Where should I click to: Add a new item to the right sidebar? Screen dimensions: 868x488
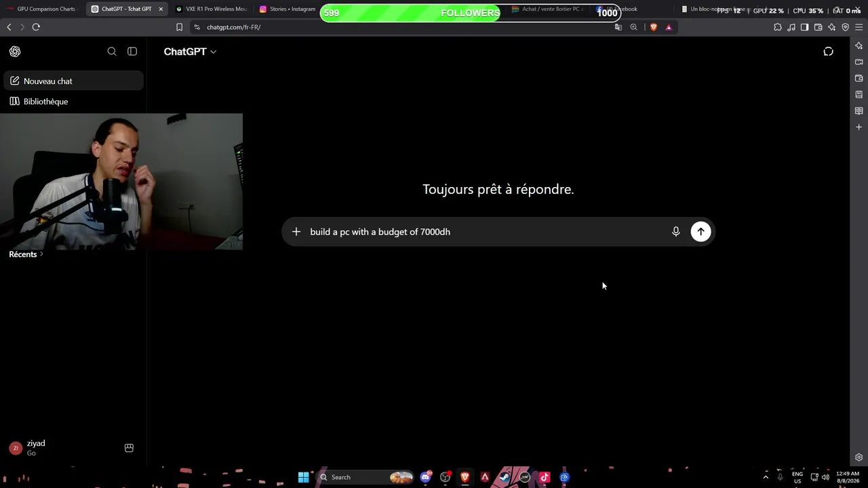(x=859, y=127)
